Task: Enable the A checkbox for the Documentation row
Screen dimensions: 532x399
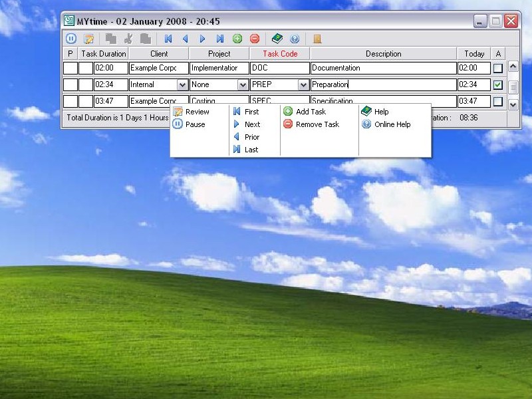Action: click(498, 68)
